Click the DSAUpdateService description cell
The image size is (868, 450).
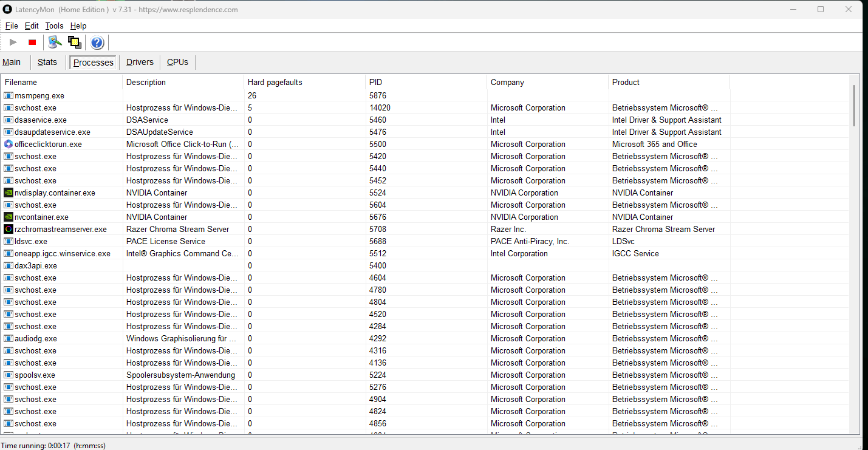160,132
